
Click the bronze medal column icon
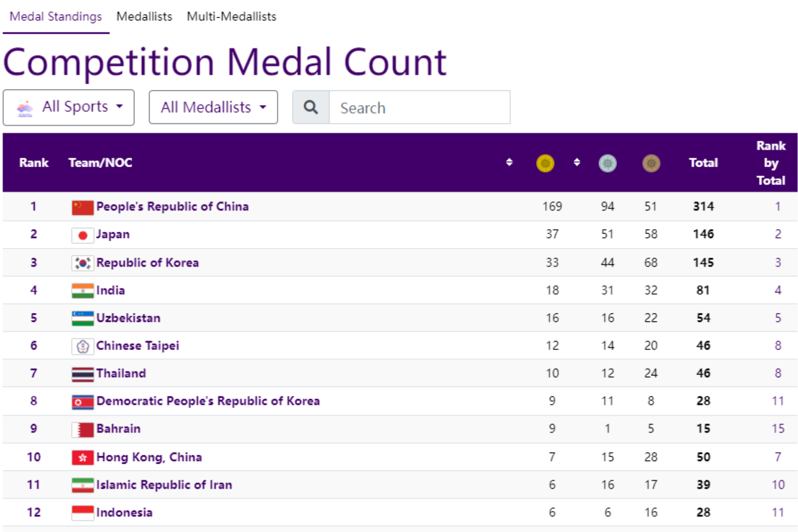point(651,163)
